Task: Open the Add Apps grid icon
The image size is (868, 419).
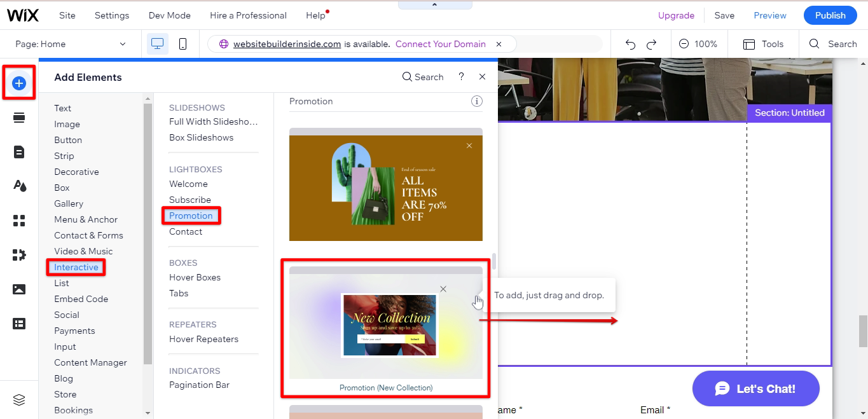Action: coord(19,221)
